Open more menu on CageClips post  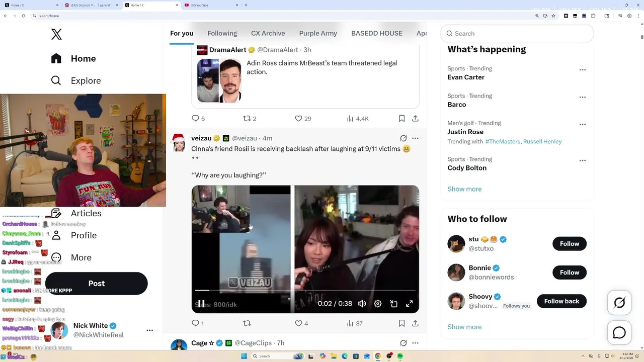[x=415, y=343]
